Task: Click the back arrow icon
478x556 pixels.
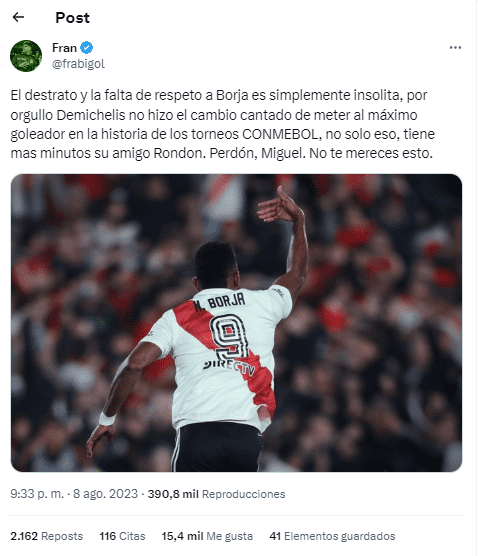Action: coord(18,17)
